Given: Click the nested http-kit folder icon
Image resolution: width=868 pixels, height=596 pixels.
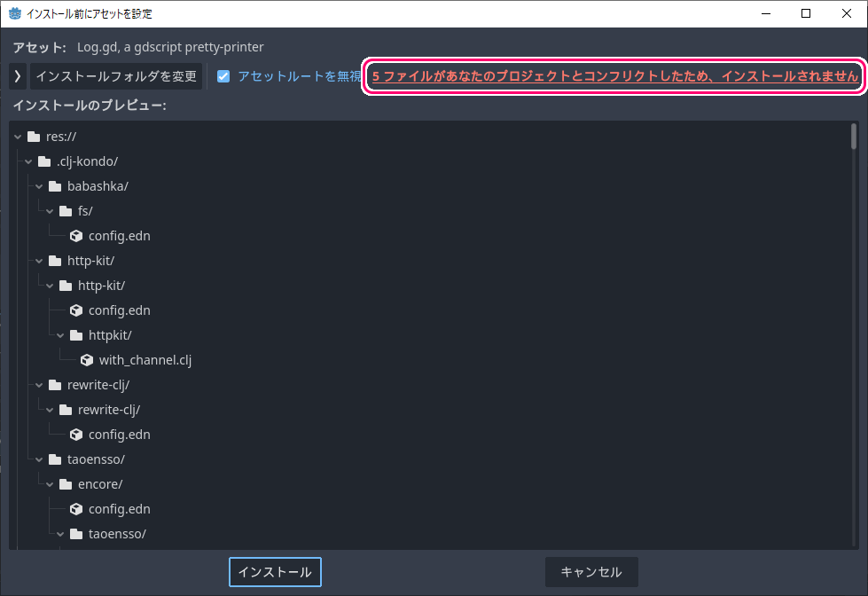Looking at the screenshot, I should point(66,286).
